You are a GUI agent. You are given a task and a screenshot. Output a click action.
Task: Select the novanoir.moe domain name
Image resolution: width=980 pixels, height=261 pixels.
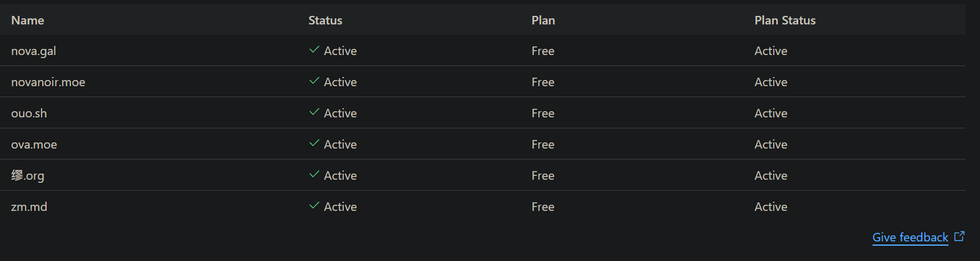pyautogui.click(x=48, y=83)
